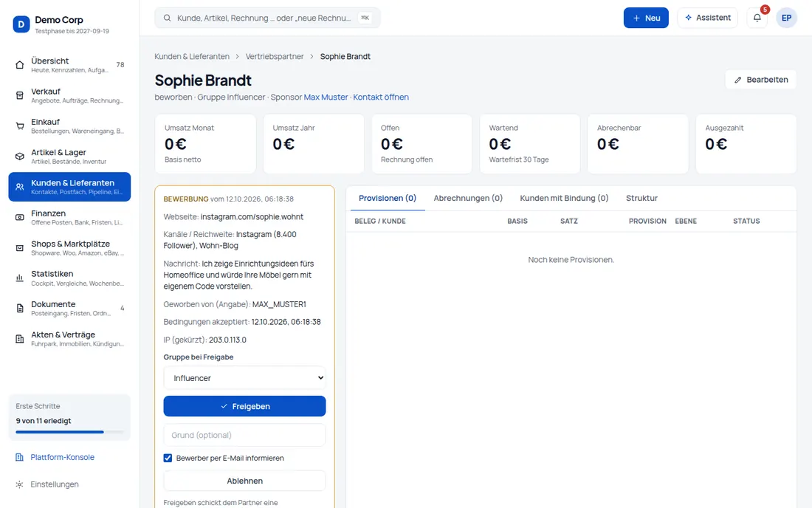
Task: Click the plus icon on Neu
Action: pos(636,18)
